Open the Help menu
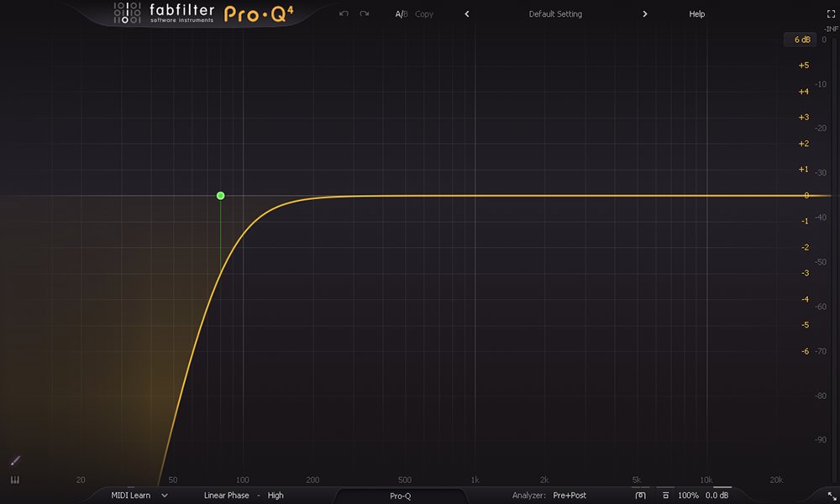Screen dimensions: 840x504 pyautogui.click(x=697, y=14)
